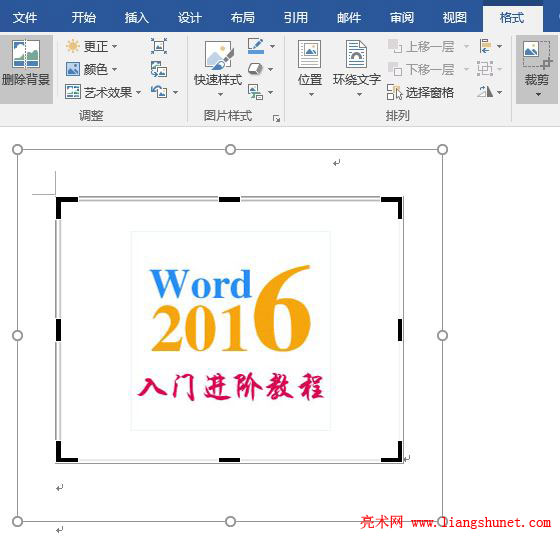Click 下移一层 (Send Backward)

(422, 69)
